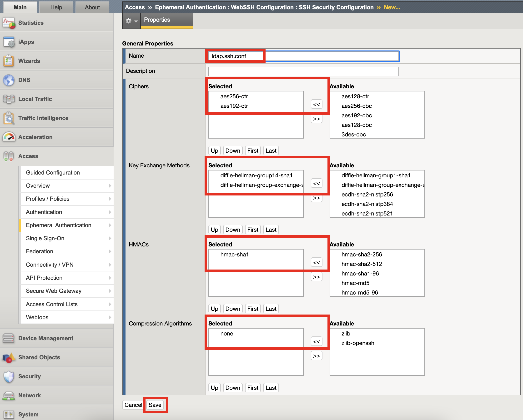Select the Properties tab
Image resolution: width=523 pixels, height=420 pixels.
[167, 20]
